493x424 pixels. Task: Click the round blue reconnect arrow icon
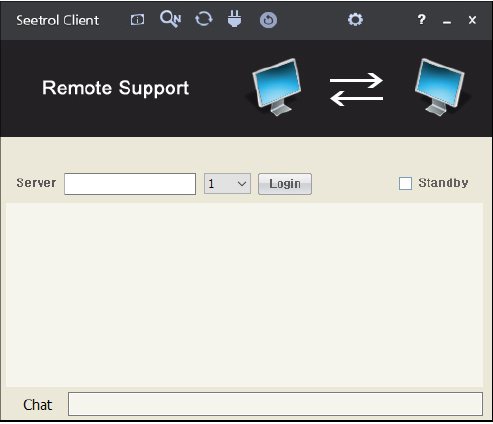tap(268, 20)
